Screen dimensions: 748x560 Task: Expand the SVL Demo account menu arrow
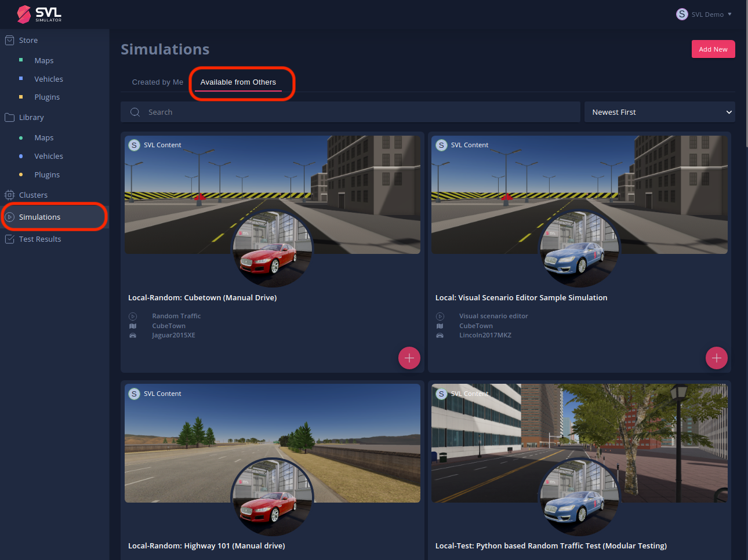pyautogui.click(x=729, y=14)
